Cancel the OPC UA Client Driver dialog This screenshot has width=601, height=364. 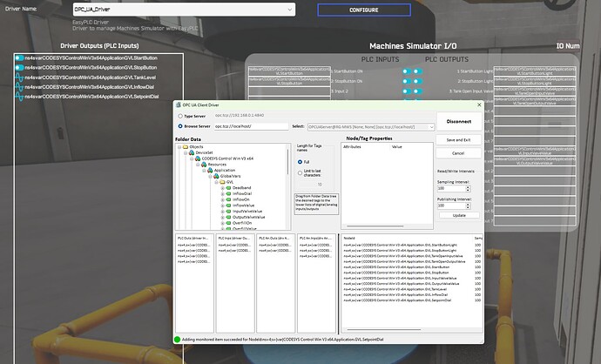tap(458, 153)
